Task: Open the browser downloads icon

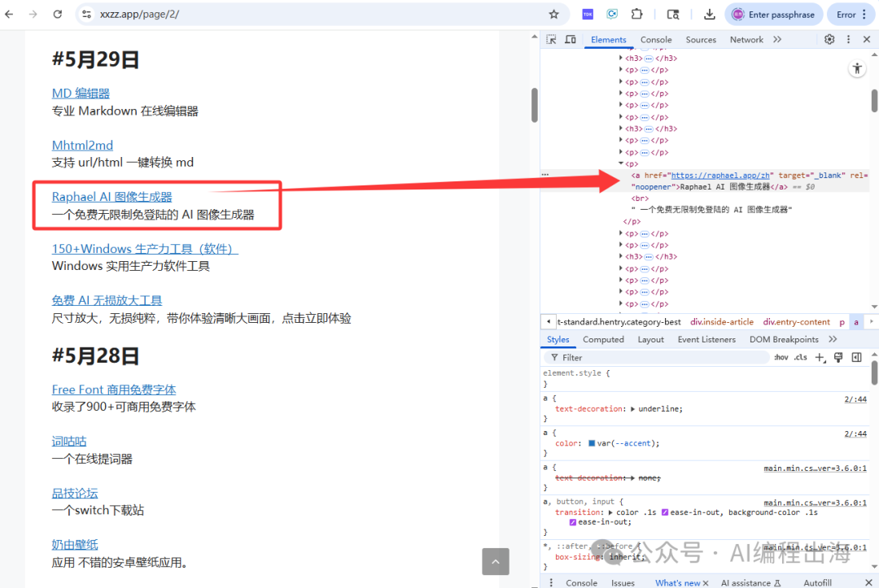Action: point(710,14)
